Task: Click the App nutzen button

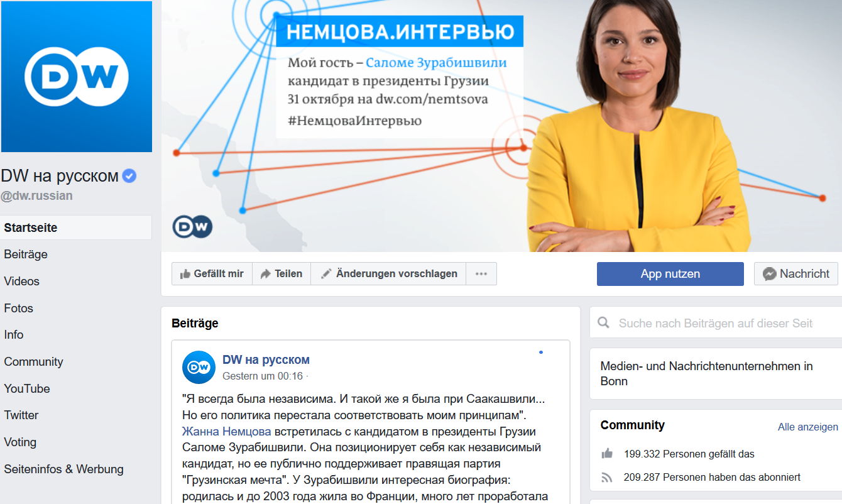Action: pos(670,274)
